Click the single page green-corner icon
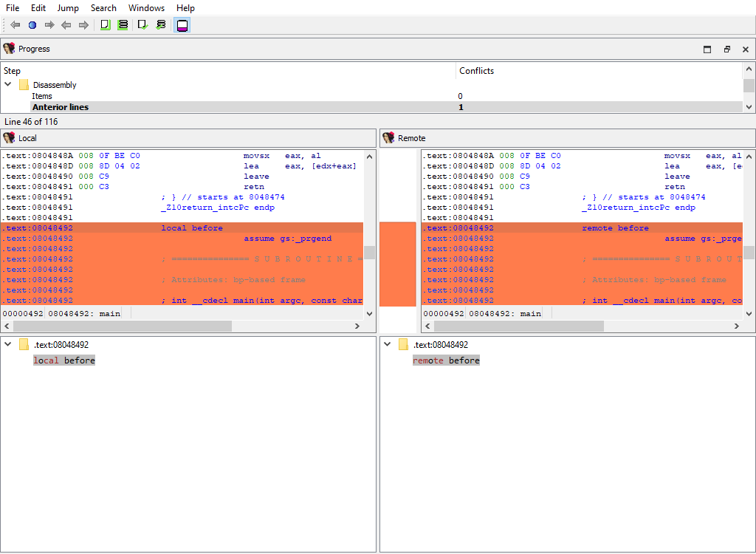Image resolution: width=756 pixels, height=554 pixels. pos(105,25)
